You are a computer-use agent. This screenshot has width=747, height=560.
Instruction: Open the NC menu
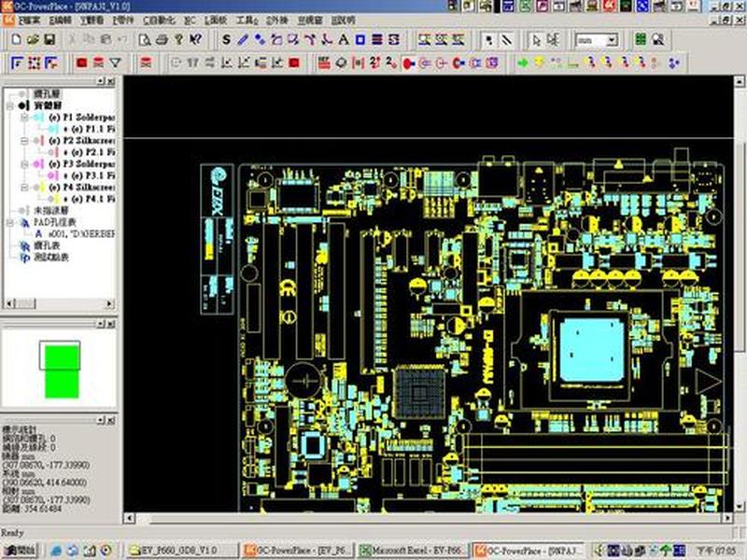click(x=190, y=21)
